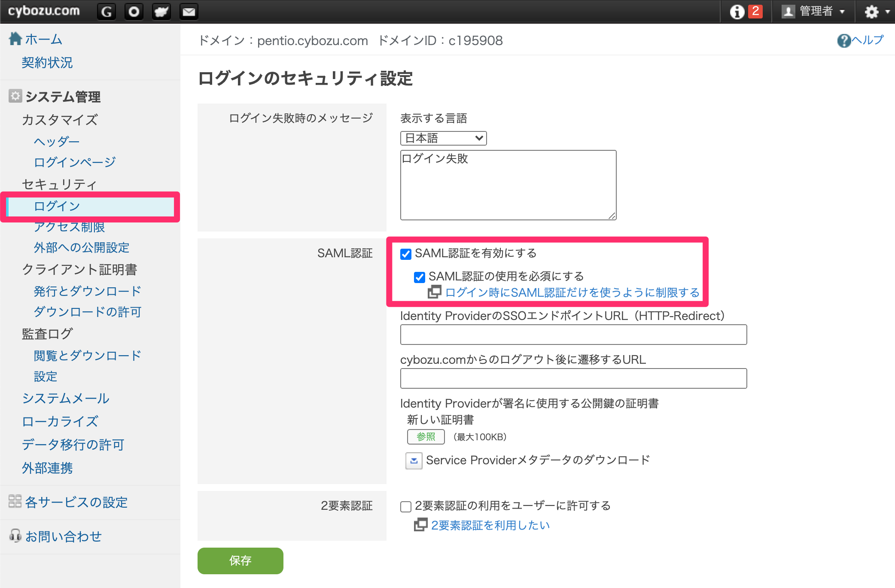Go to ホーム in the sidebar
895x588 pixels.
[43, 39]
